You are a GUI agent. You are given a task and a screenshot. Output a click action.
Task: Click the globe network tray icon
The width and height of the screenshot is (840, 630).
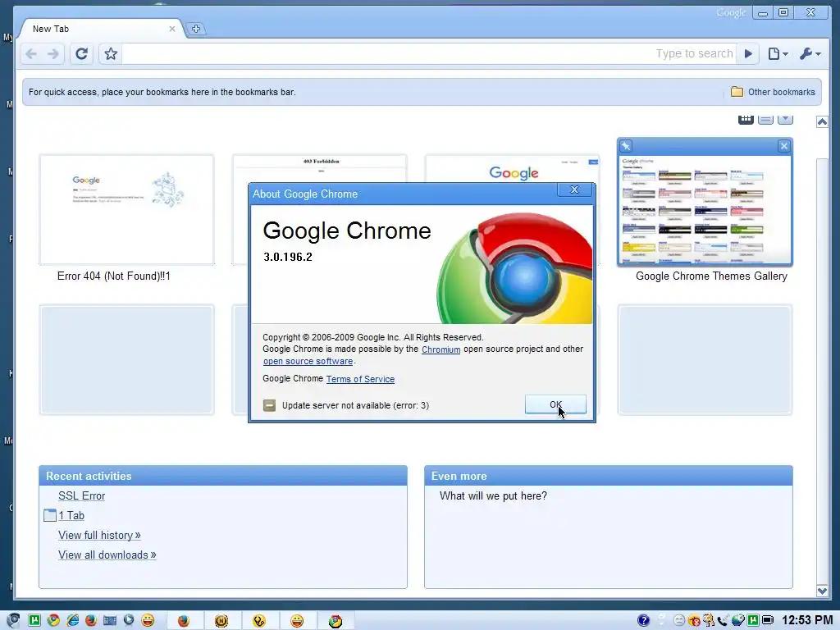click(738, 620)
